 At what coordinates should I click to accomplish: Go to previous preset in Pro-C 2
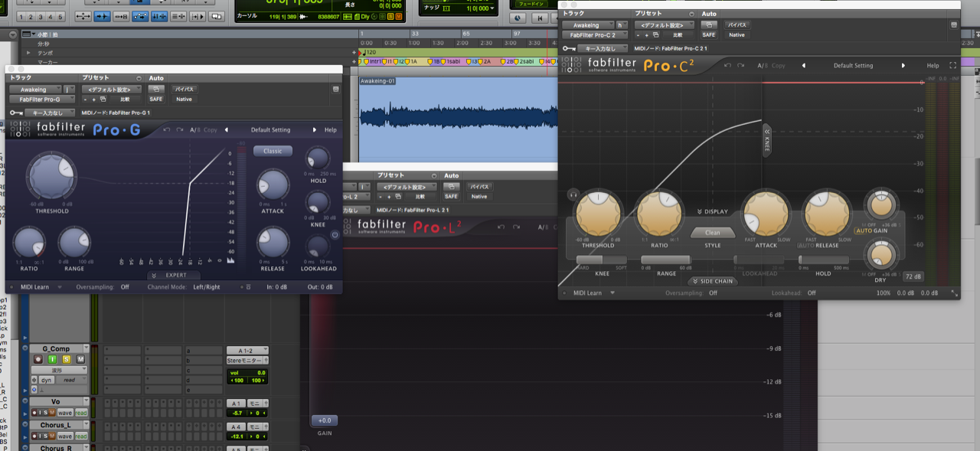click(x=803, y=66)
